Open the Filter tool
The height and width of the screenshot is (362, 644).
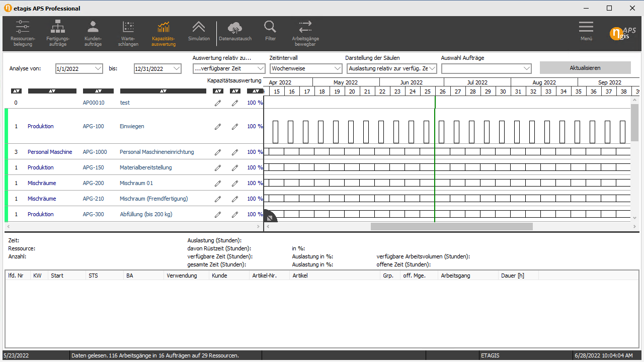click(270, 31)
